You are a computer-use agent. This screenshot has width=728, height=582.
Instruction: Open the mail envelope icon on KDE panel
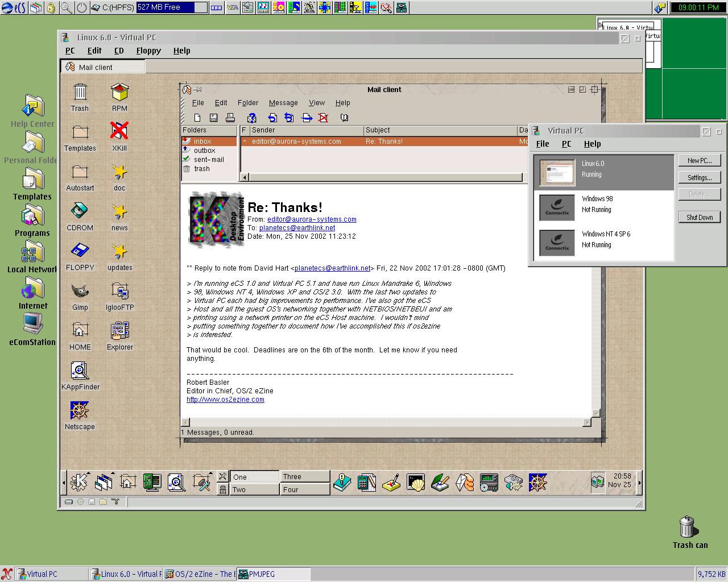point(464,483)
